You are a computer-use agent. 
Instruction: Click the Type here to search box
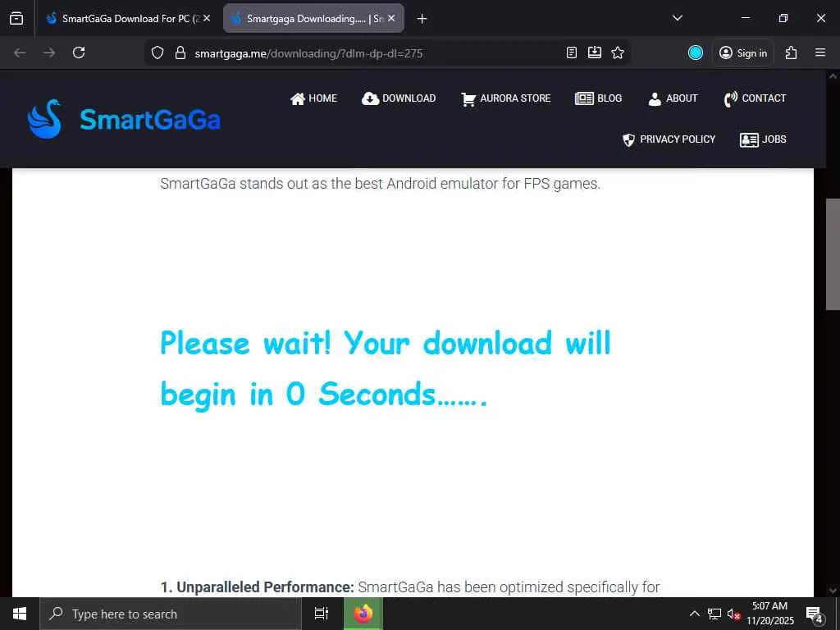pos(171,614)
